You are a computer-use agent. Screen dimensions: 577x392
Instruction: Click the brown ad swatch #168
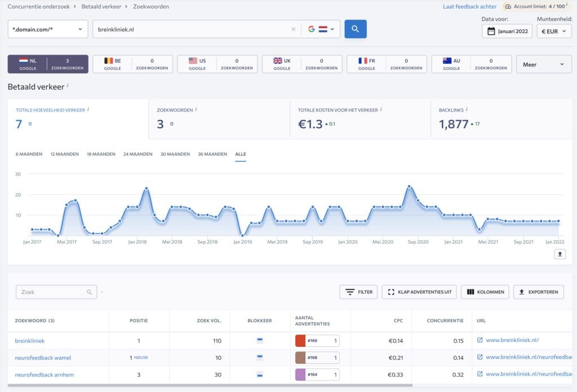point(300,358)
